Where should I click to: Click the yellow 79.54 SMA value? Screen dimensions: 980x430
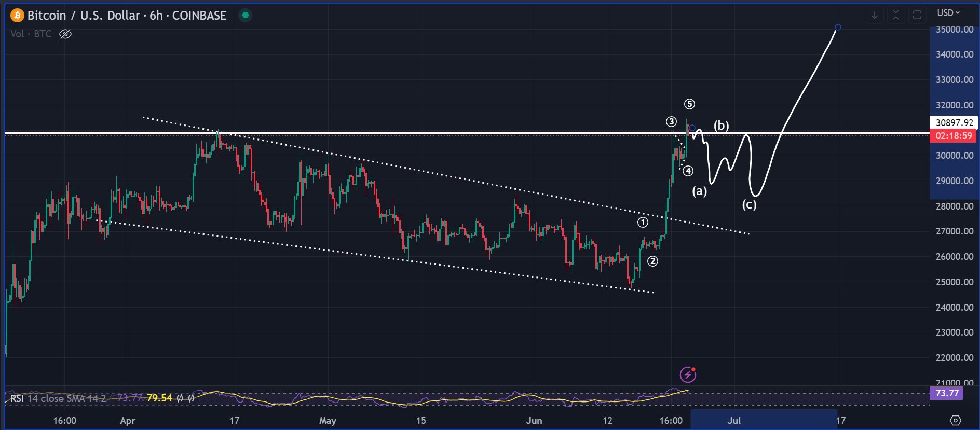coord(159,398)
